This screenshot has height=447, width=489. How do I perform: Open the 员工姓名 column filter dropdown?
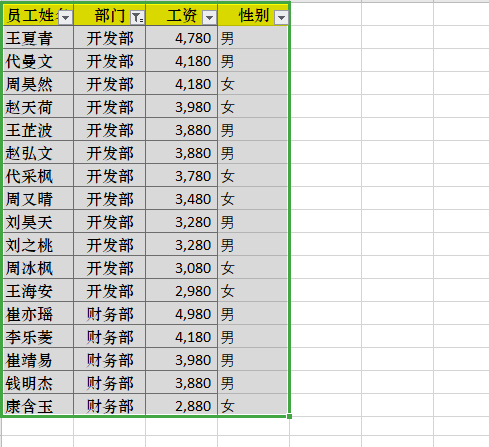(66, 18)
